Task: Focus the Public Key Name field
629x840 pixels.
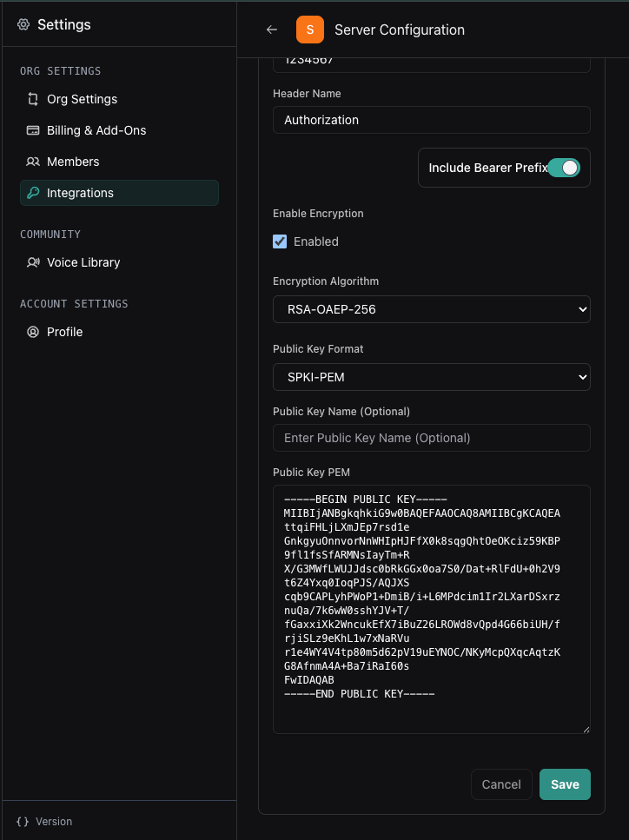Action: (432, 438)
